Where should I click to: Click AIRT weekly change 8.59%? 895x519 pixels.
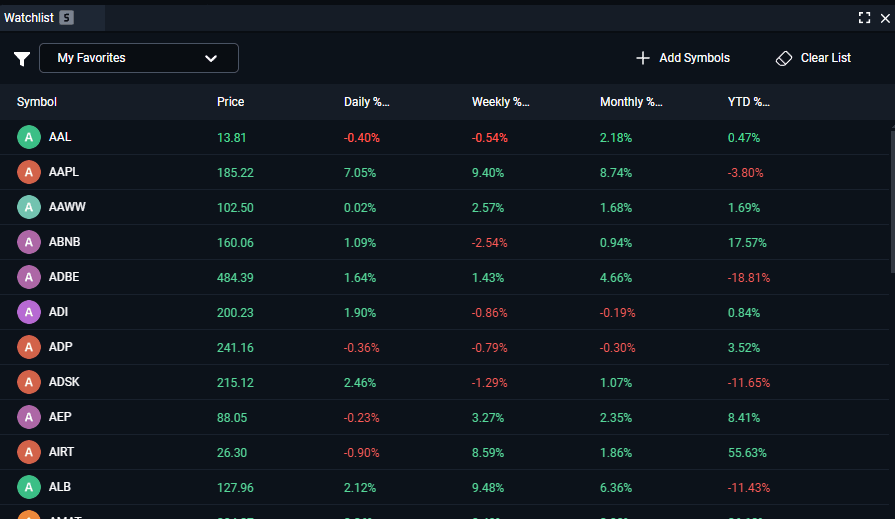(x=488, y=453)
